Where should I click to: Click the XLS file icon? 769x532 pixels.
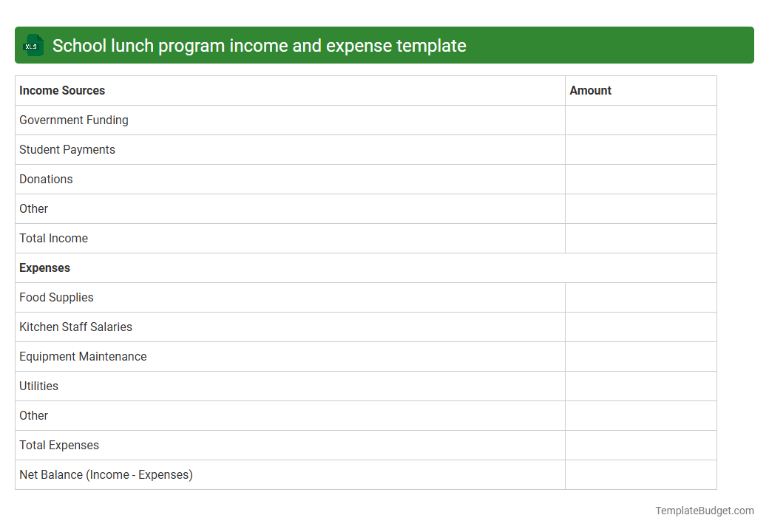point(33,45)
